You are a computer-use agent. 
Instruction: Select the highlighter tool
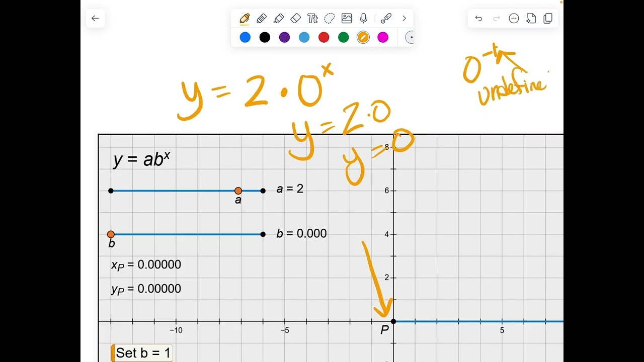279,19
